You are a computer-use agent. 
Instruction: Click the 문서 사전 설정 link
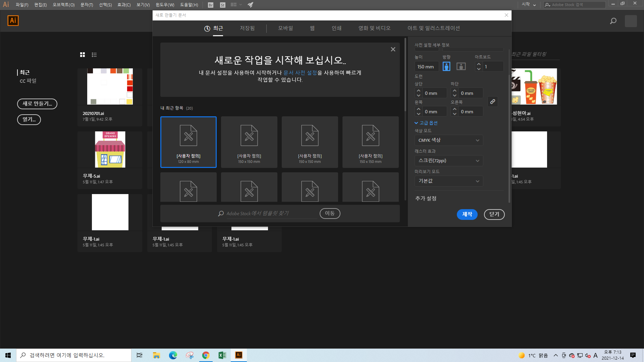pos(300,73)
